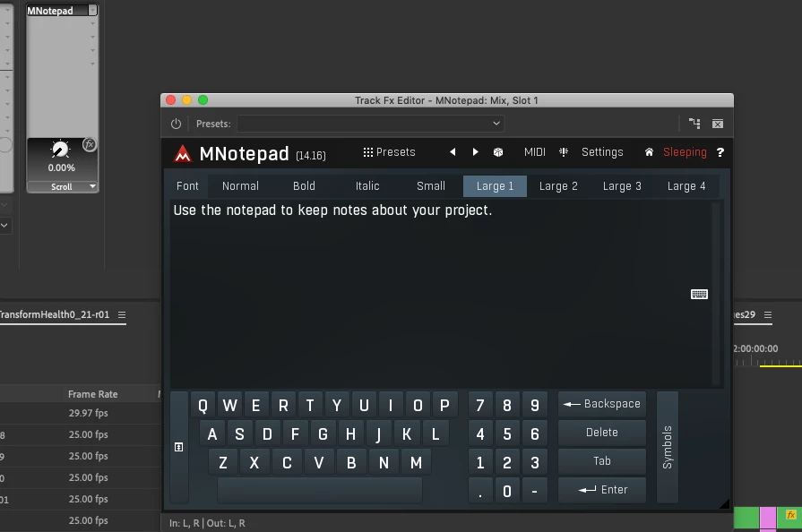Open the plugin Settings
Viewport: 802px width, 532px height.
point(602,152)
